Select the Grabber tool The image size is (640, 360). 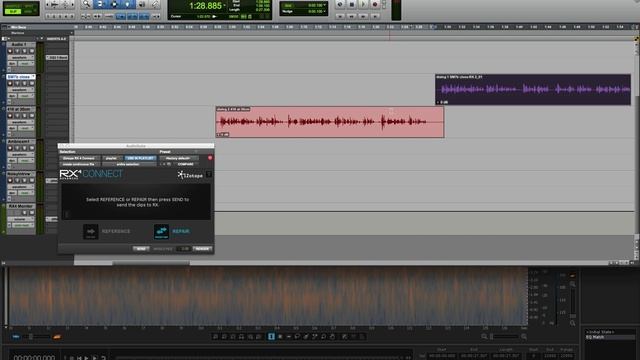coord(128,4)
